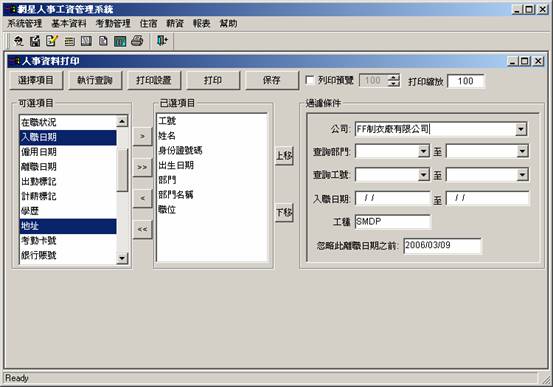The height and width of the screenshot is (387, 553).
Task: Click the 打印 print button
Action: (x=213, y=80)
